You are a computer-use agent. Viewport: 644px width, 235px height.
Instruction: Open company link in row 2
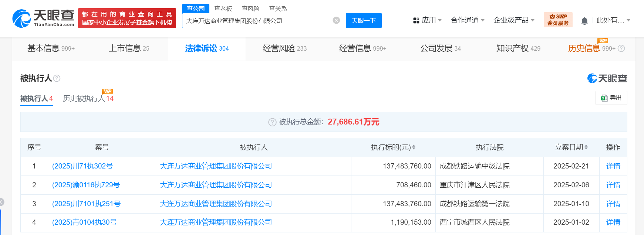(216, 185)
